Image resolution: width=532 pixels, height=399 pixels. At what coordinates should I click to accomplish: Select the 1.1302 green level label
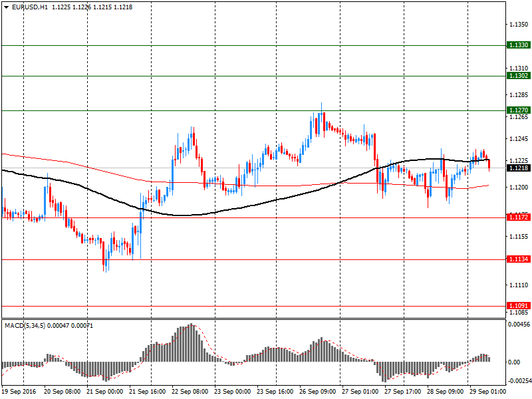click(518, 76)
